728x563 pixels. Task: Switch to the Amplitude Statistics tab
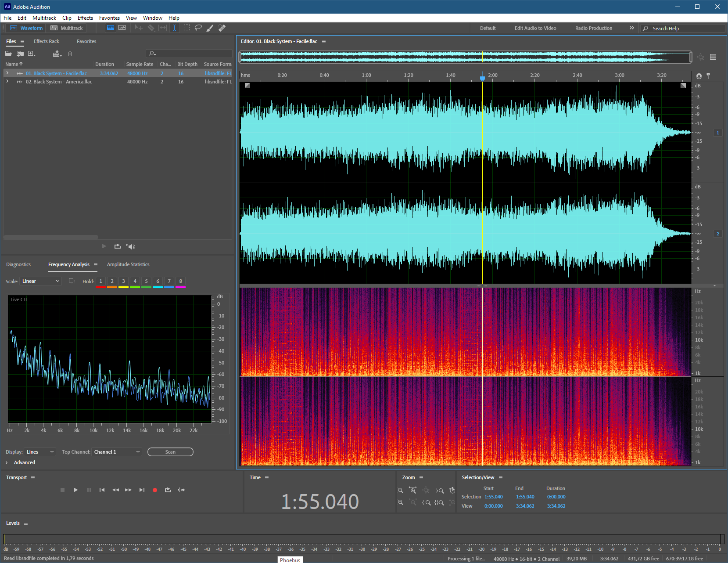128,264
